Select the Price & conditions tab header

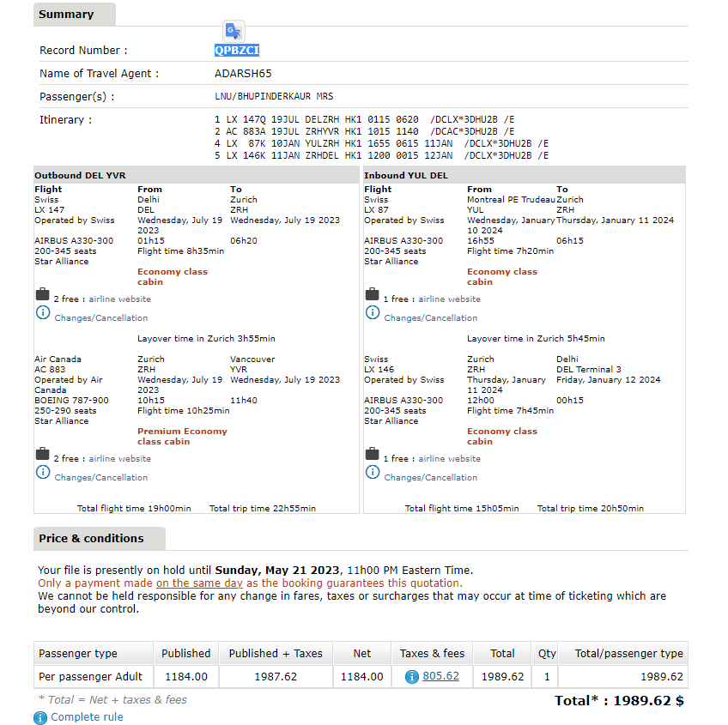(x=91, y=539)
